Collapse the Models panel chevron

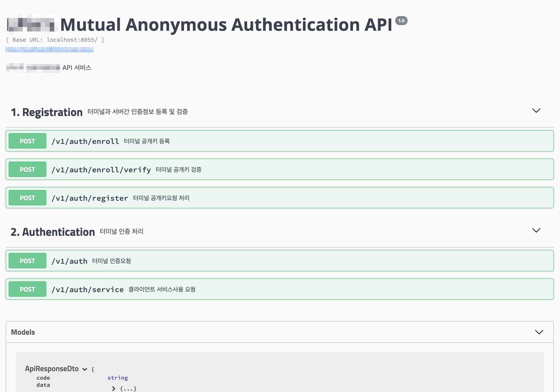click(x=539, y=332)
